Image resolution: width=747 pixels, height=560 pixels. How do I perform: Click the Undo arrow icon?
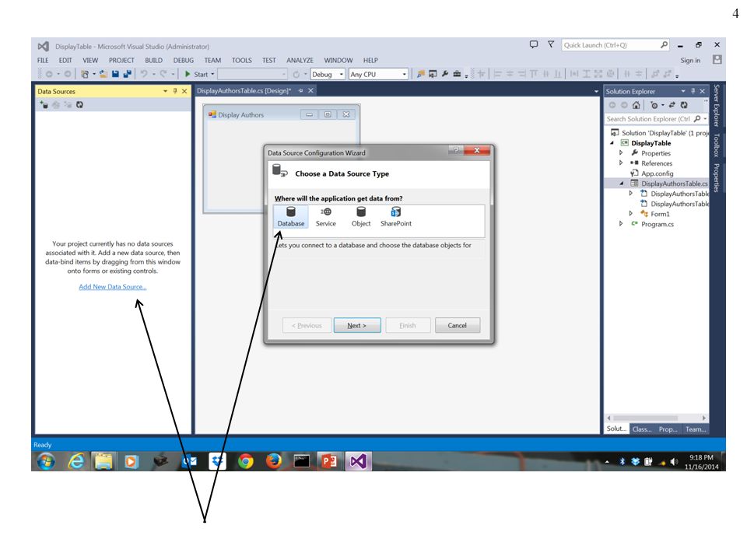click(x=143, y=74)
